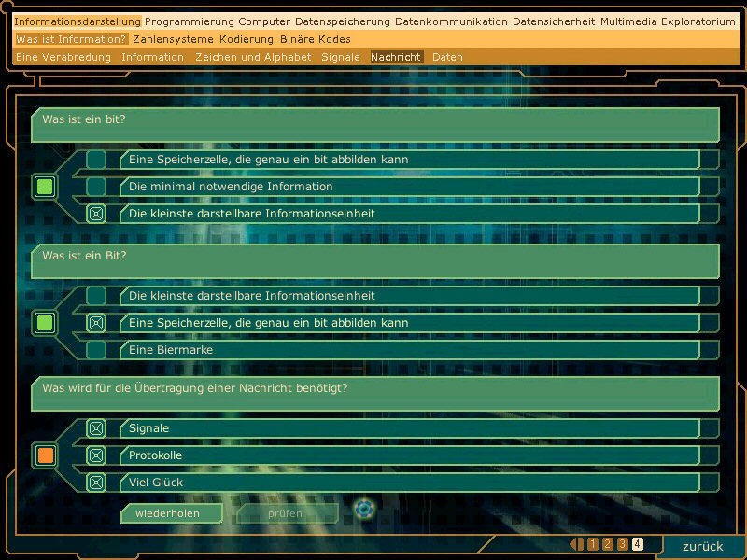
Task: Uncheck the 'Signale' answer checkbox
Action: (x=96, y=428)
